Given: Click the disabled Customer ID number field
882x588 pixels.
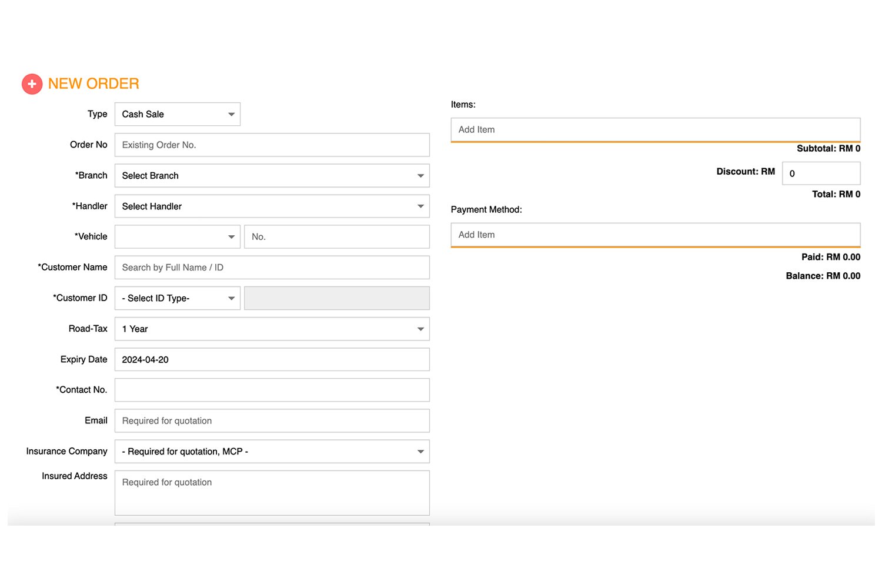Looking at the screenshot, I should [x=336, y=298].
